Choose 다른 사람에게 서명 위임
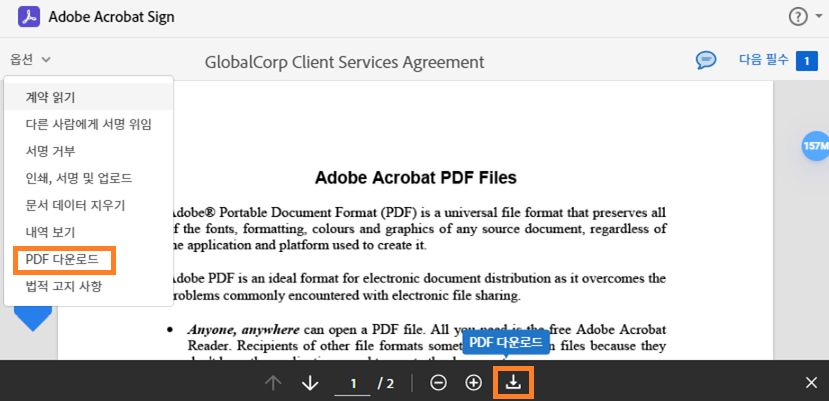 [x=89, y=124]
